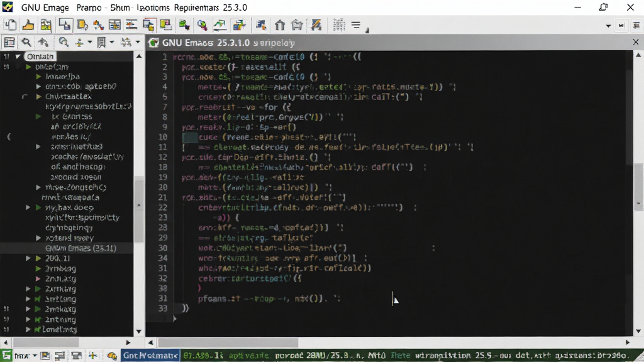The height and width of the screenshot is (362, 644).
Task: Click the basket-shaped icon next to the Home icon
Action: coord(297,25)
